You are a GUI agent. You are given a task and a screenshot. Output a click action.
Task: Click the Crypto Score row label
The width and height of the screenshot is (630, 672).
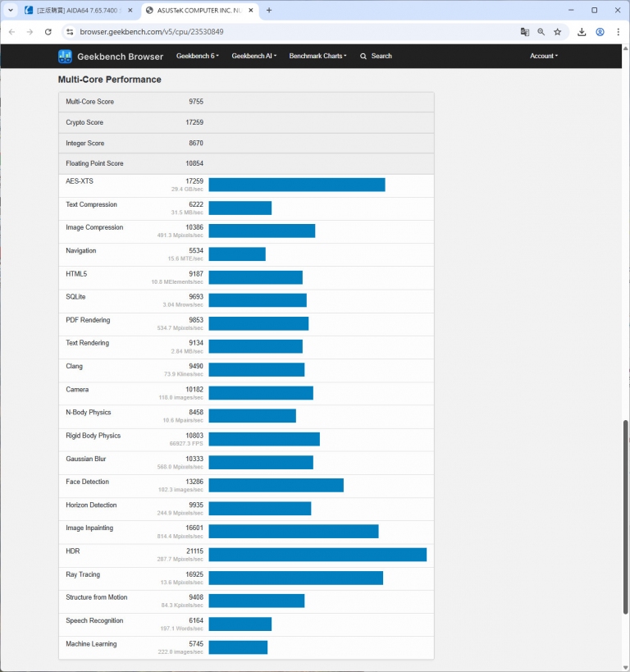point(84,122)
